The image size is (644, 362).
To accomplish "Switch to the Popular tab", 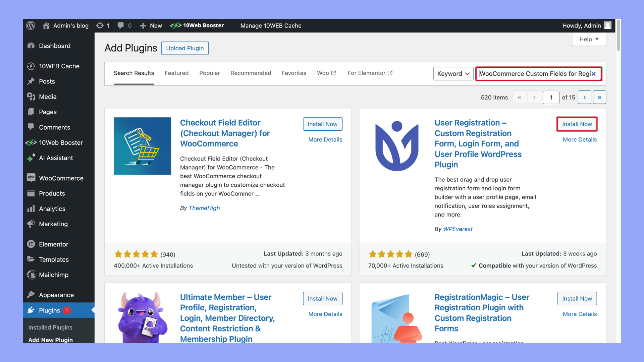I will 209,73.
